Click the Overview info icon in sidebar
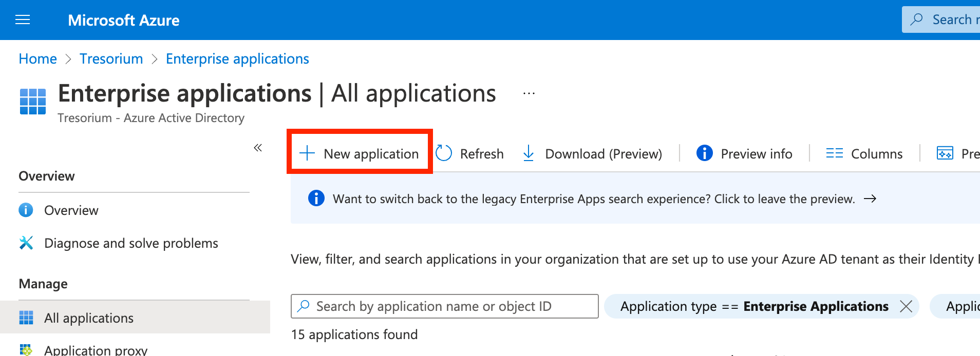Viewport: 980px width, 356px height. (x=26, y=210)
